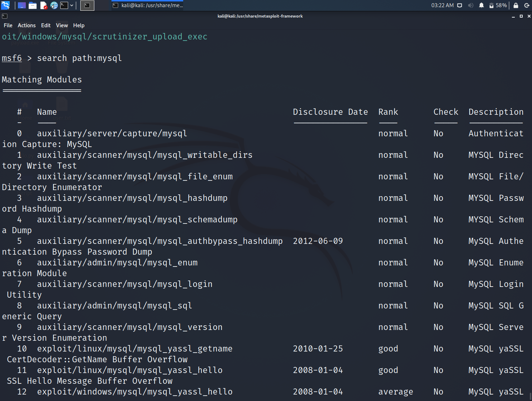Select auxiliary/admin/mysql/mysql_sql module path
This screenshot has height=401, width=532.
[x=115, y=306]
